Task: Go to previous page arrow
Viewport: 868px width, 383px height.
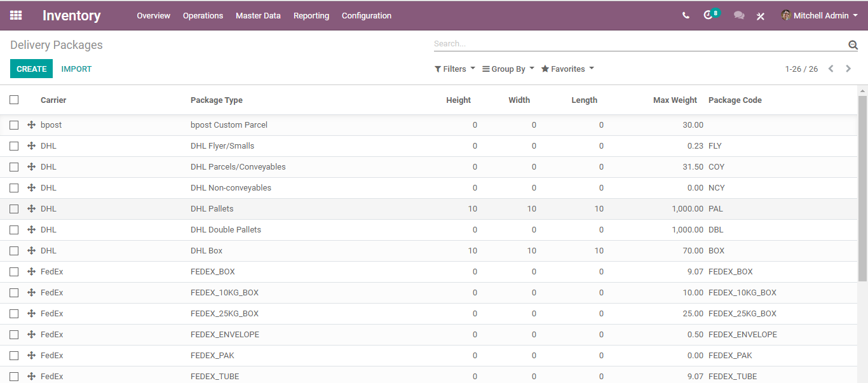Action: pyautogui.click(x=831, y=69)
